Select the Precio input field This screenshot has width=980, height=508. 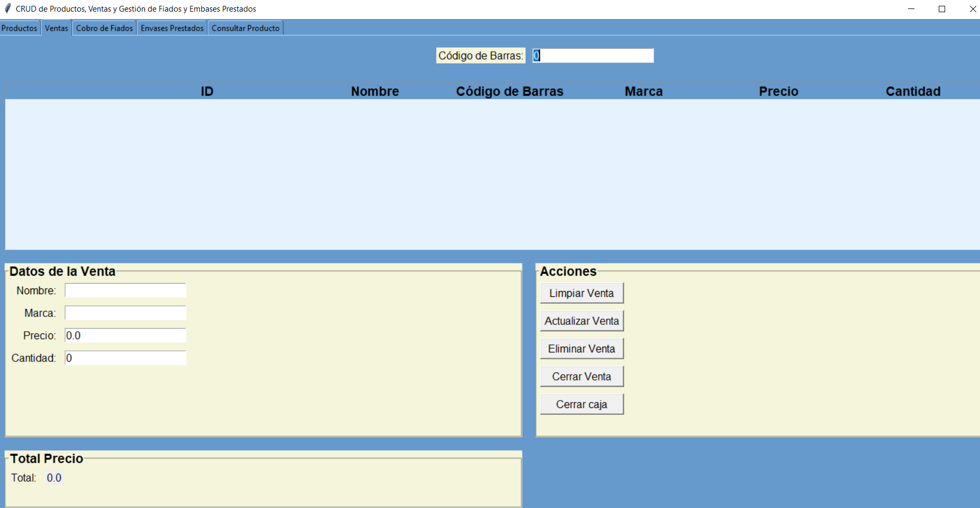125,335
